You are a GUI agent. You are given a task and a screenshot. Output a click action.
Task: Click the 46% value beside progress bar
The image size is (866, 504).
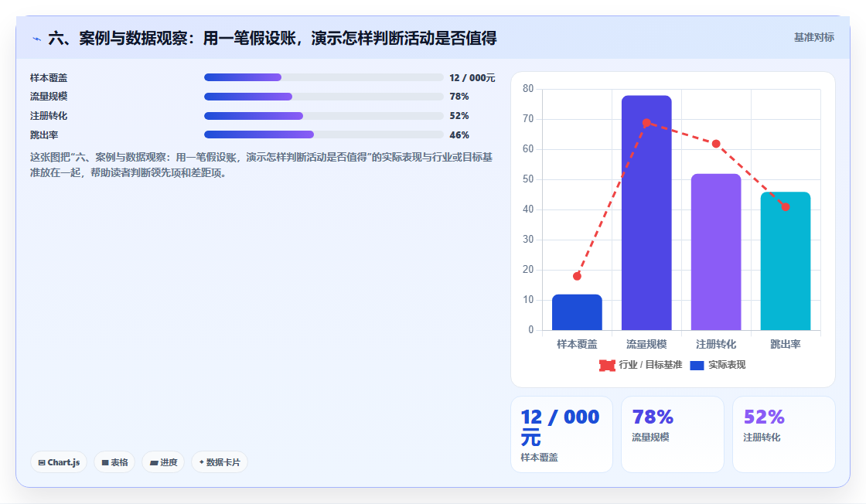click(459, 135)
